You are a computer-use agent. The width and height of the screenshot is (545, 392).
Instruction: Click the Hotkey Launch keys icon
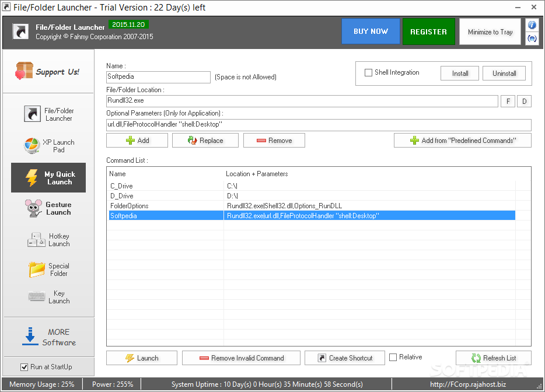click(x=37, y=240)
